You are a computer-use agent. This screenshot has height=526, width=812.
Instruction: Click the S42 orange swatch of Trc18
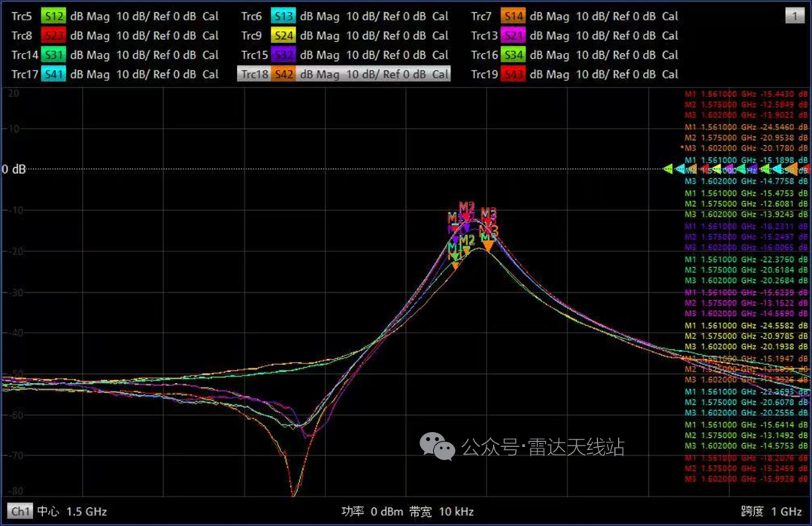(x=283, y=74)
